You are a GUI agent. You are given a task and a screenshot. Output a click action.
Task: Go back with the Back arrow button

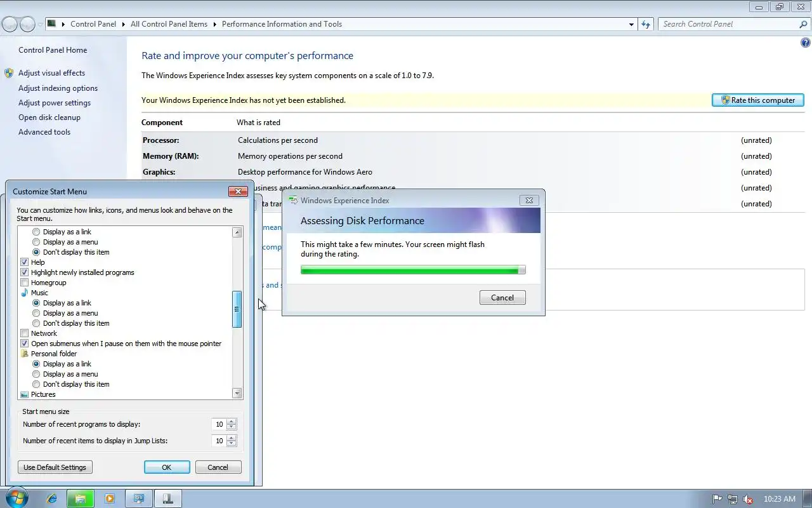(x=10, y=25)
